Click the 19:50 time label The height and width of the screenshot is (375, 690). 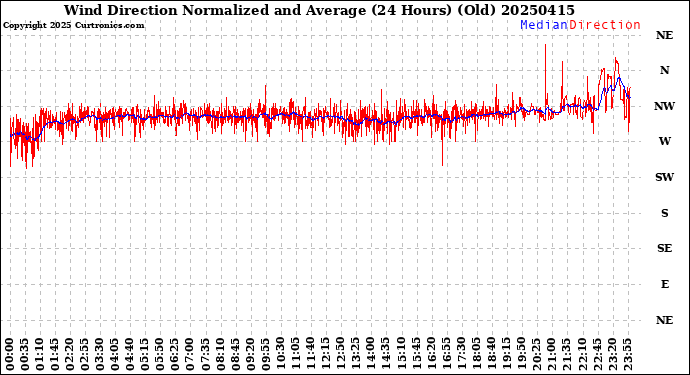point(522,354)
